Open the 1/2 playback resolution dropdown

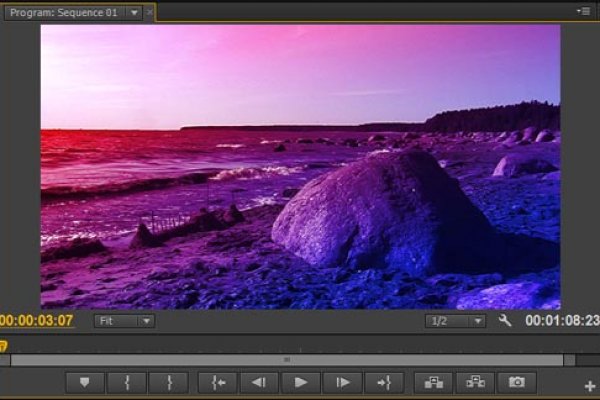pyautogui.click(x=455, y=321)
